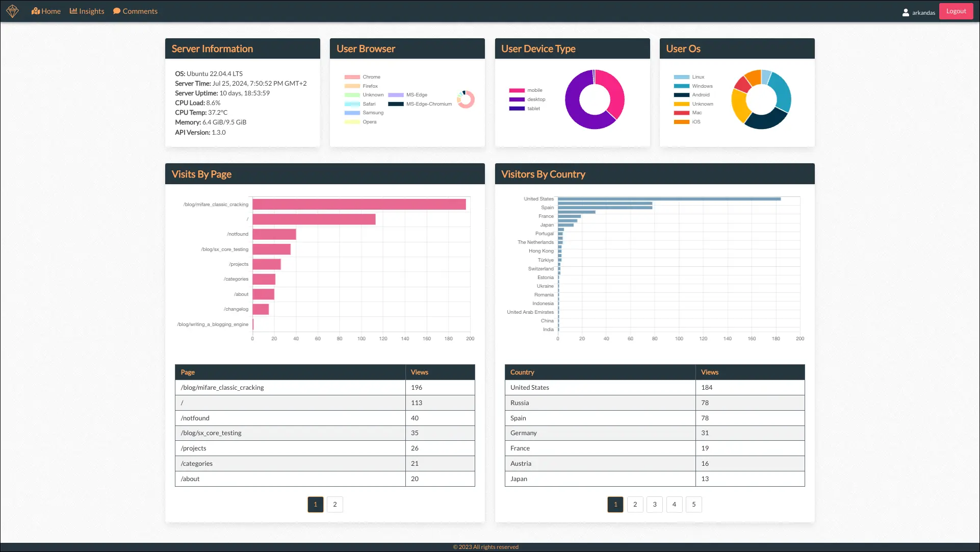The image size is (980, 552).
Task: Click the /blog/mifare_classic_cracking bar in chart
Action: point(359,205)
